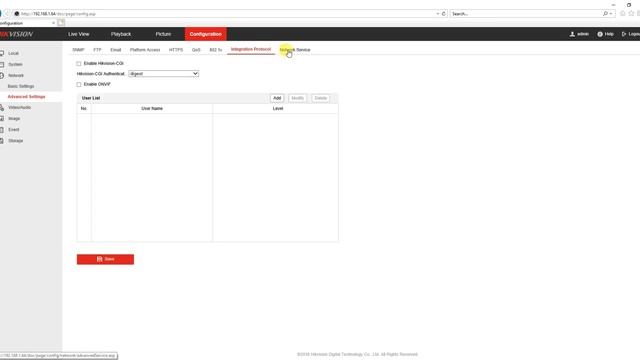Open the System sidebar section

tap(15, 64)
